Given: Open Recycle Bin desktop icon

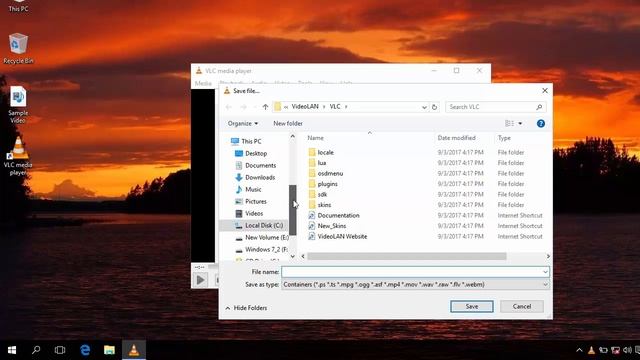Looking at the screenshot, I should pos(18,48).
